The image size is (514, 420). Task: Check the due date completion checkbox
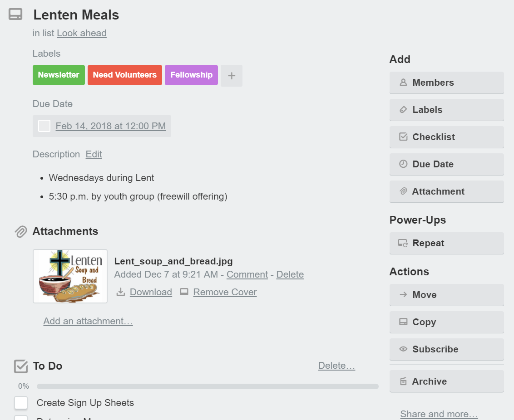coord(44,126)
